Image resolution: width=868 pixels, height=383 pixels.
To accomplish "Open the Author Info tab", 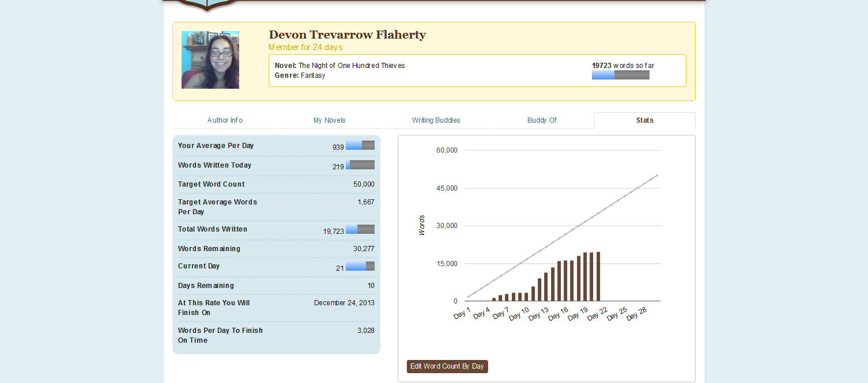I will (225, 120).
